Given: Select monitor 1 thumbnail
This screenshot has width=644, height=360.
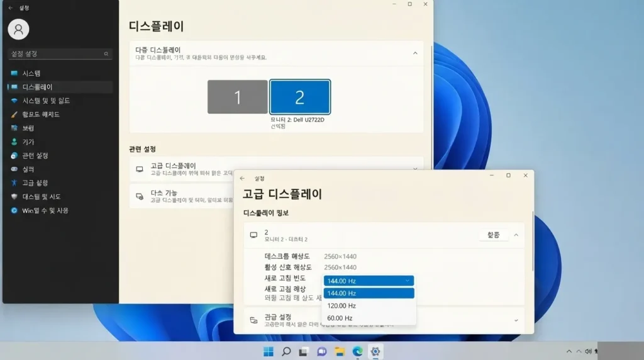Looking at the screenshot, I should click(x=237, y=97).
